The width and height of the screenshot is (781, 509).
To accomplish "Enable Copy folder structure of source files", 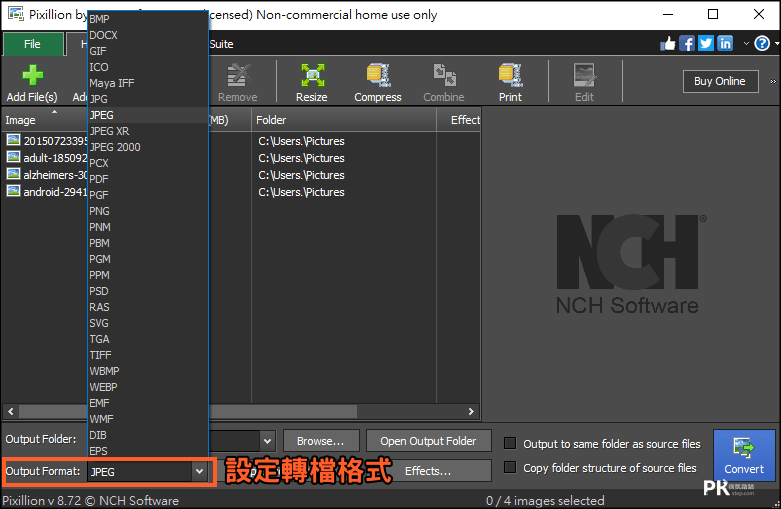I will coord(510,467).
